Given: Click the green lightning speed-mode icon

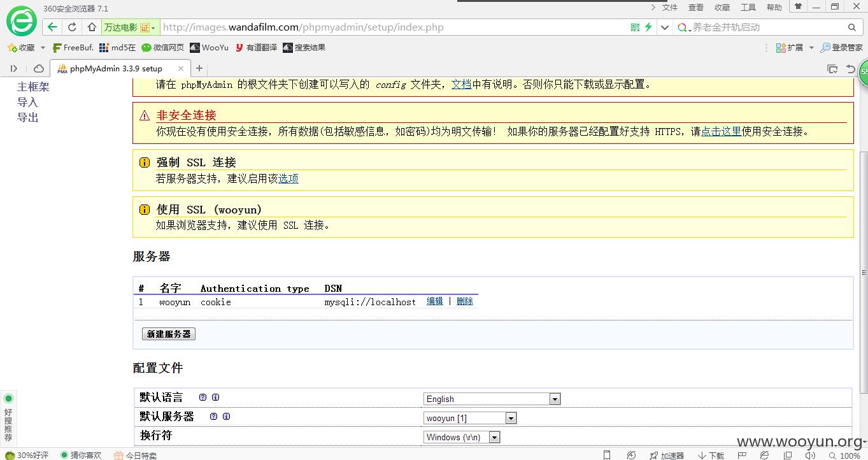Looking at the screenshot, I should point(648,27).
